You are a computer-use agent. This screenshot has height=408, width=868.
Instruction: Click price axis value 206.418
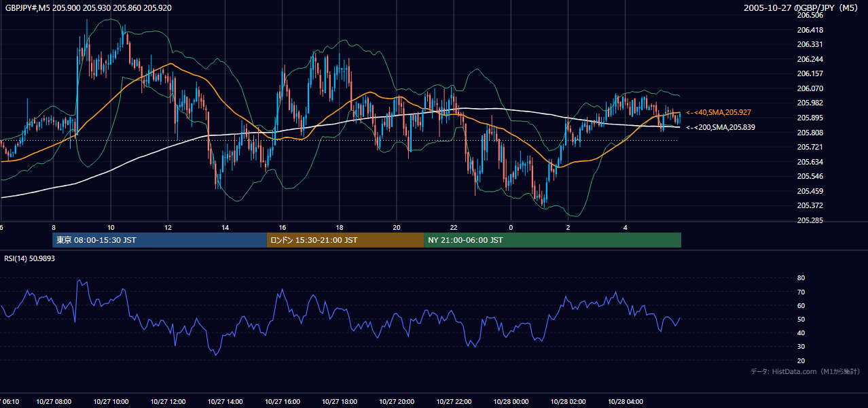pyautogui.click(x=810, y=30)
